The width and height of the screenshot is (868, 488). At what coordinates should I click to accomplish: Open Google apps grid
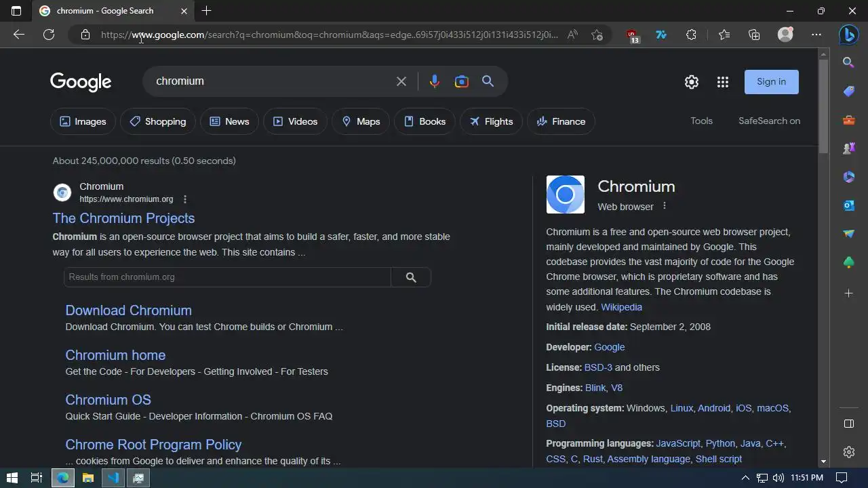(723, 82)
